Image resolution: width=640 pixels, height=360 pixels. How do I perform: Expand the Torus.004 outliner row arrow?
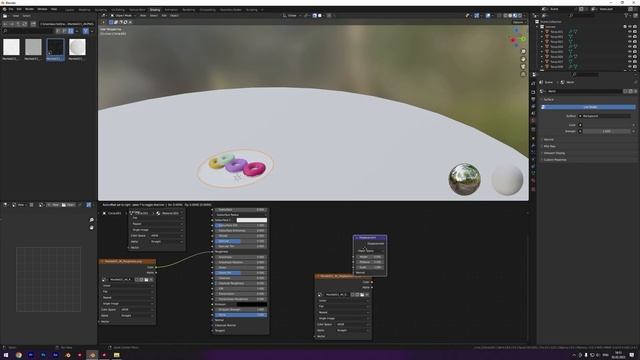pyautogui.click(x=542, y=47)
